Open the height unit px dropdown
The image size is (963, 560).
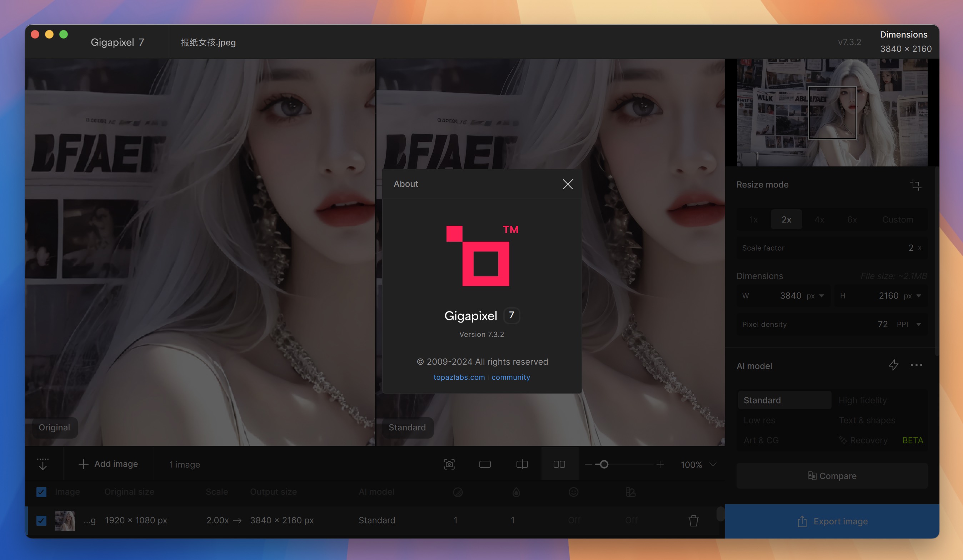pyautogui.click(x=913, y=296)
